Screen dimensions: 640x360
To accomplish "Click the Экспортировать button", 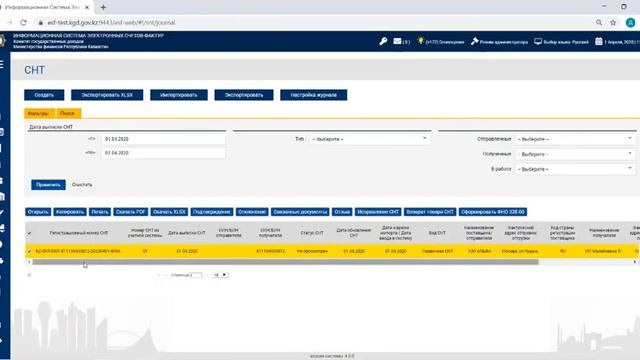I will pos(244,95).
